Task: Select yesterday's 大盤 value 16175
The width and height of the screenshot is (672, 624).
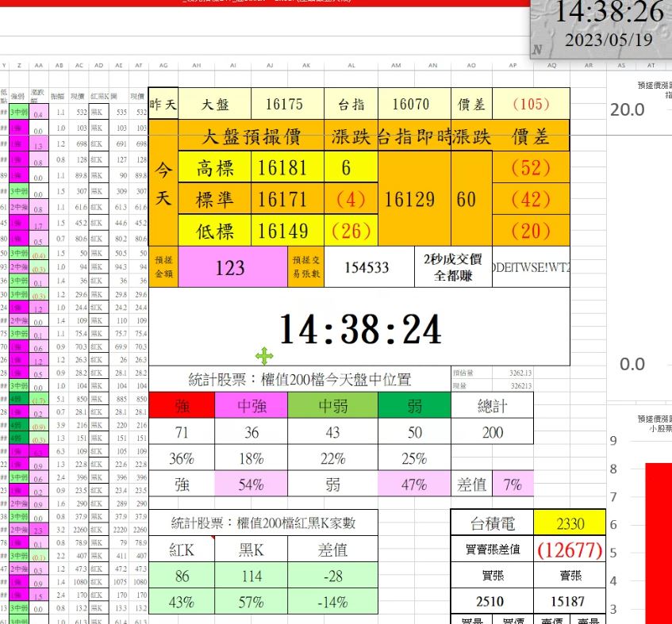Action: [287, 104]
